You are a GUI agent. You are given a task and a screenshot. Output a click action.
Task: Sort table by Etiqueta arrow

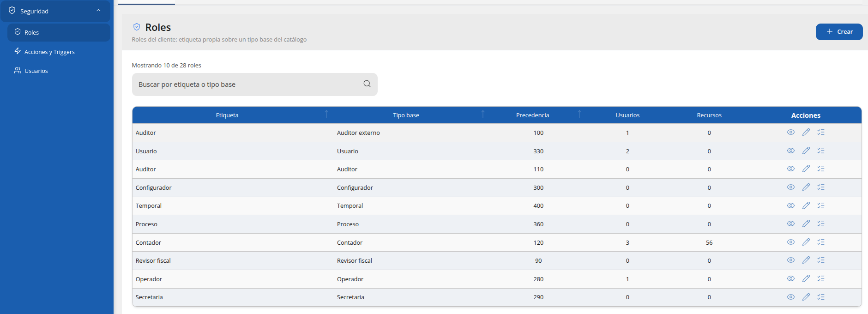326,114
